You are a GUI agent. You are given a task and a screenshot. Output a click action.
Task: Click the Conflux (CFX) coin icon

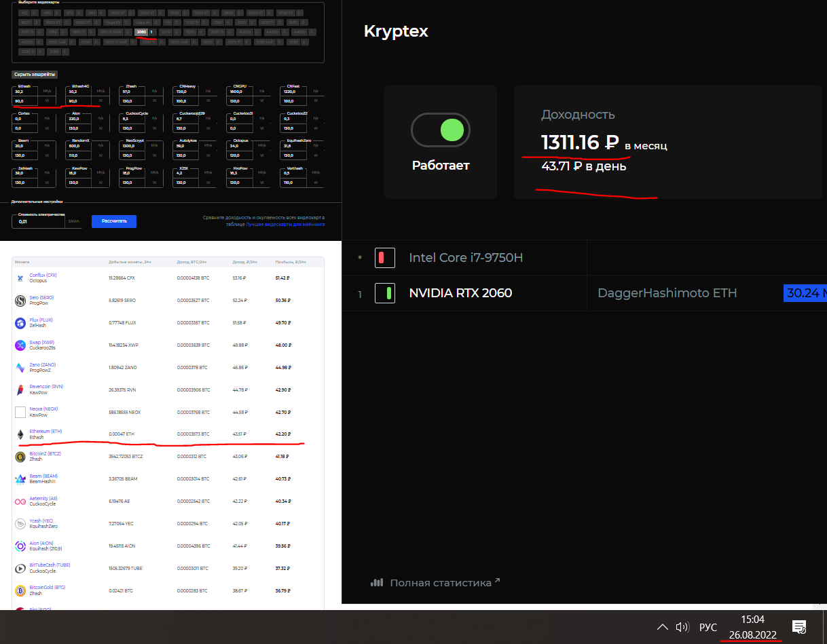tap(20, 278)
